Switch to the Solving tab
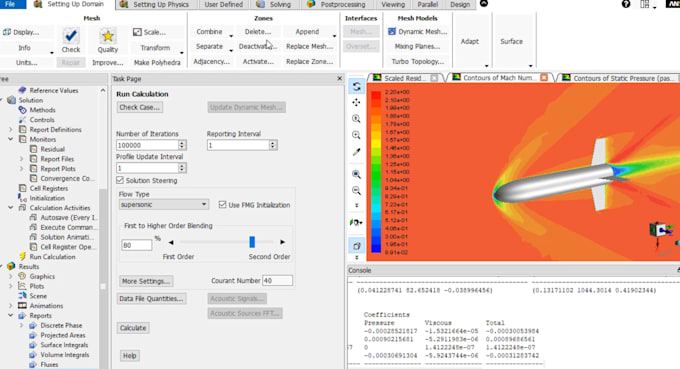Image resolution: width=680 pixels, height=369 pixels. (x=274, y=4)
